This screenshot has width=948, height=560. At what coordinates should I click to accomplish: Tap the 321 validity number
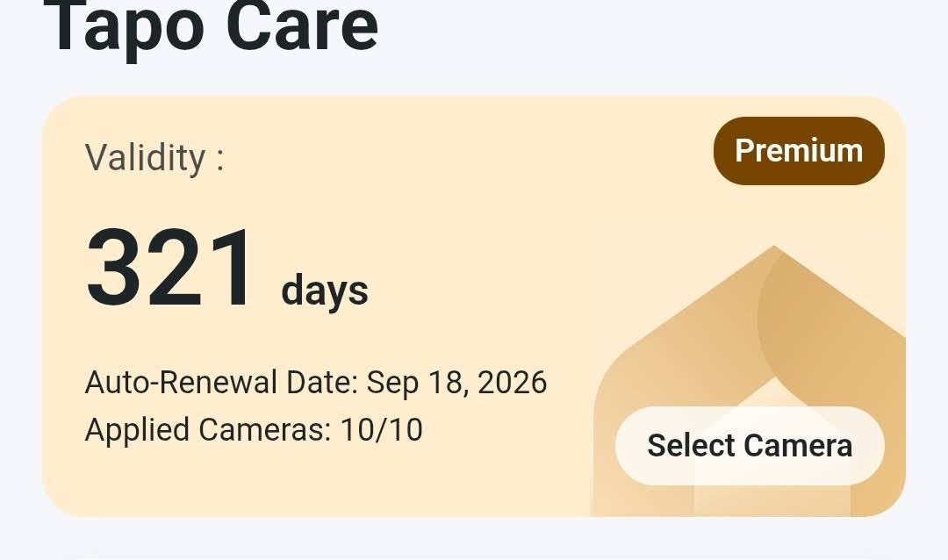[171, 270]
